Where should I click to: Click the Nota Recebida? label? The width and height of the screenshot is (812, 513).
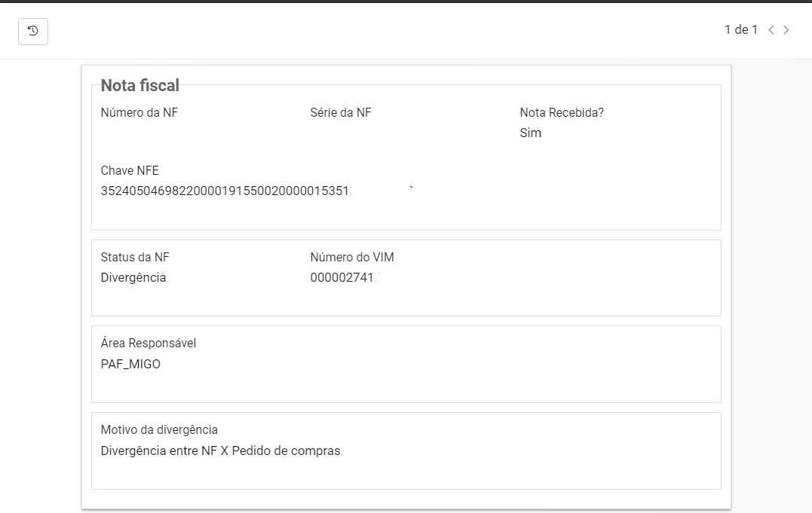[x=562, y=113]
